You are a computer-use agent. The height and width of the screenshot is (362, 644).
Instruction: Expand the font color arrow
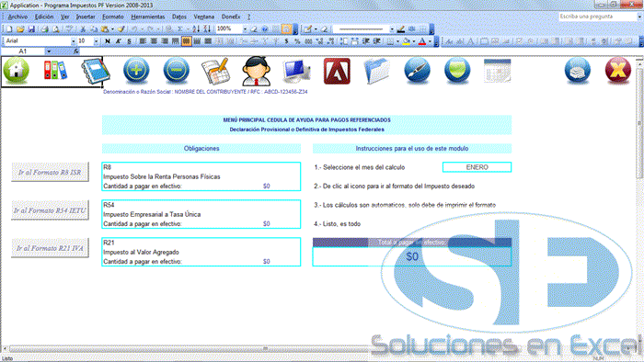point(430,41)
